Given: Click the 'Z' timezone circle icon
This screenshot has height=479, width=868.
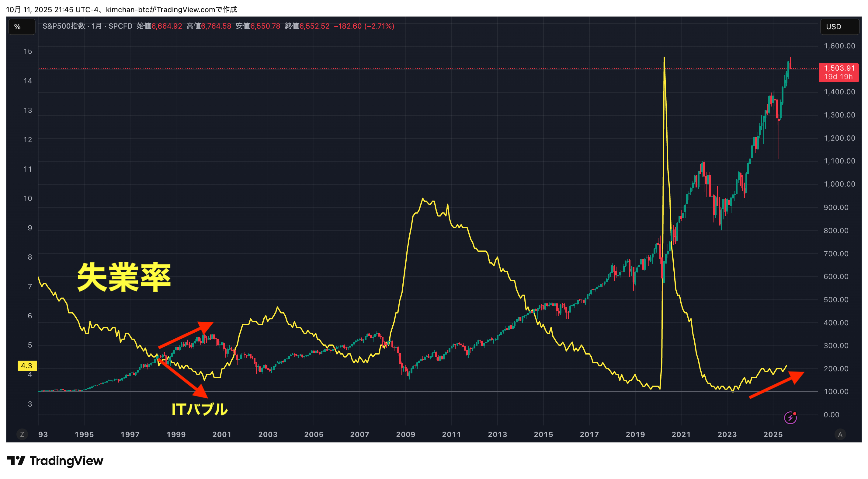Looking at the screenshot, I should (x=22, y=434).
